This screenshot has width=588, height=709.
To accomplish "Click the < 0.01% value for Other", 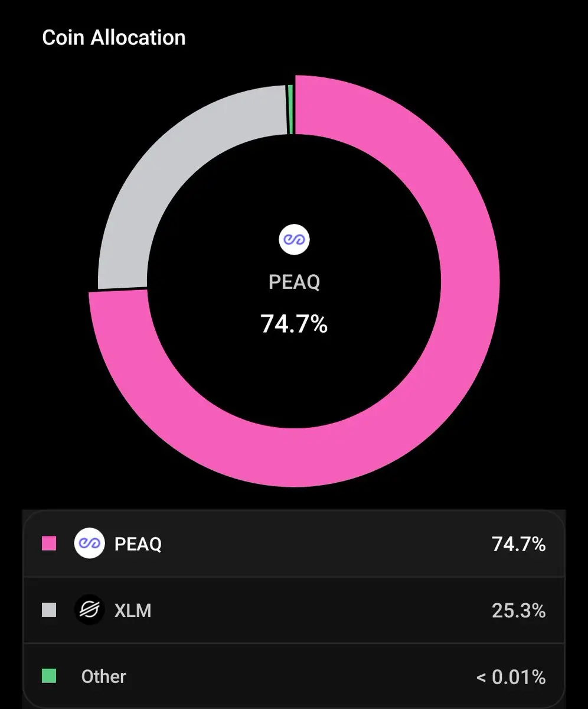I will (511, 677).
